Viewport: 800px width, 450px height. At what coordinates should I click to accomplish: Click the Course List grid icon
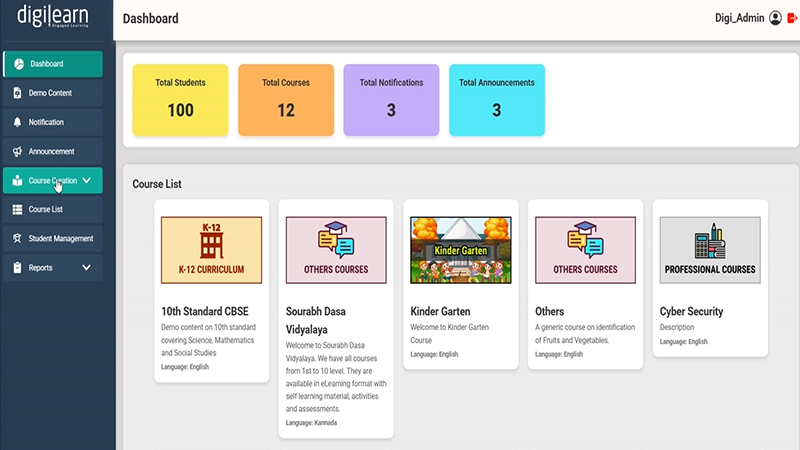17,210
